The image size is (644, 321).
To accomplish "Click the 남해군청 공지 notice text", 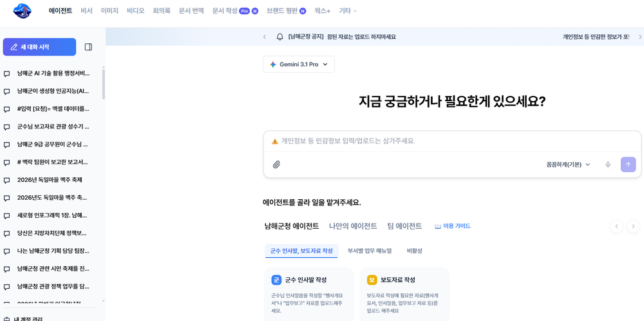I will (342, 37).
